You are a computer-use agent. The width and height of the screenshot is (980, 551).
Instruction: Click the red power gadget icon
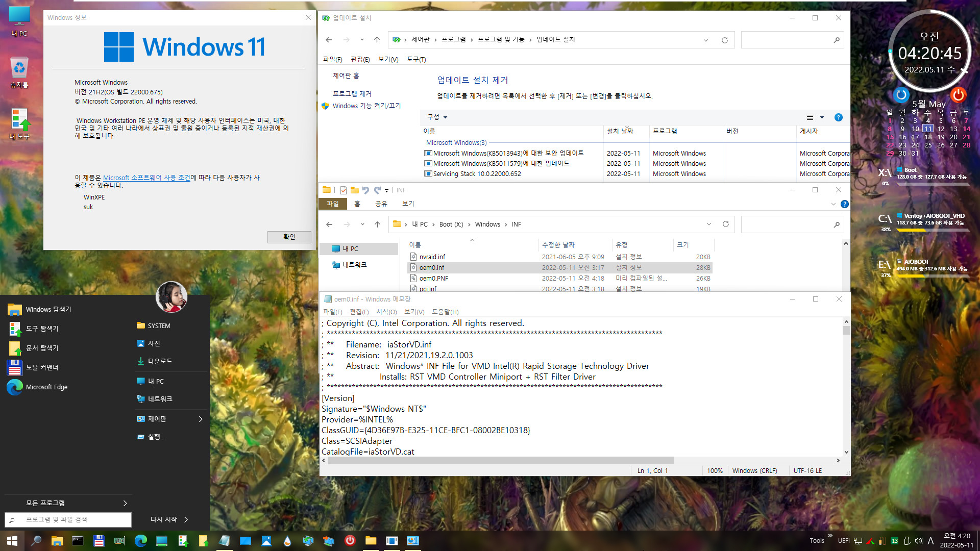tap(958, 95)
